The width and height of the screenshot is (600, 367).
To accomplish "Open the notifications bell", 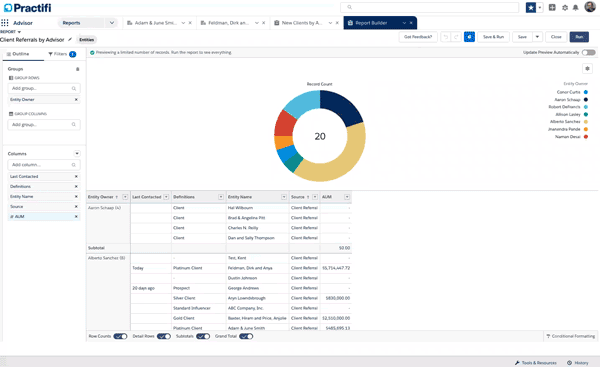I will [x=576, y=7].
